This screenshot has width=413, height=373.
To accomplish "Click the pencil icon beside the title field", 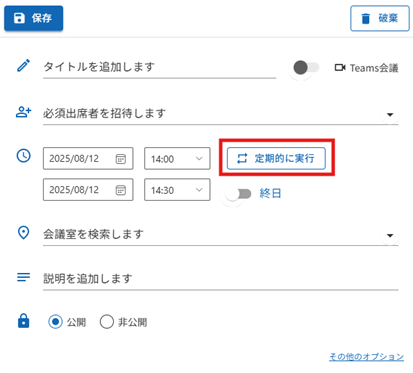I will tap(23, 66).
